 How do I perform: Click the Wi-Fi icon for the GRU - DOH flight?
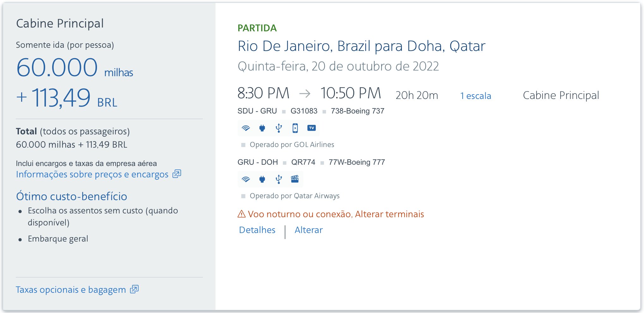click(246, 179)
